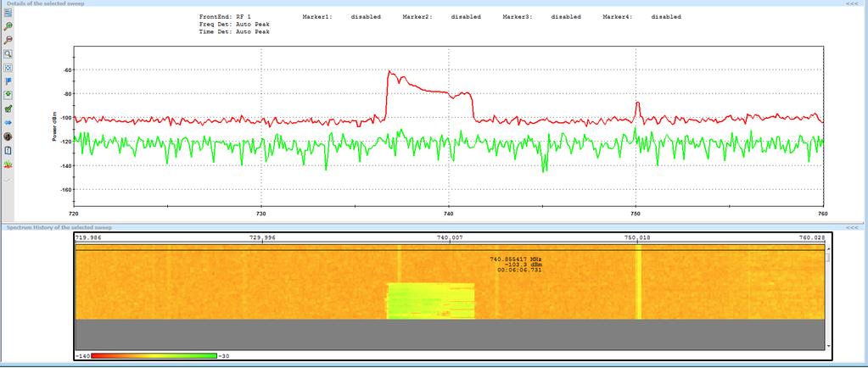Click the blue right-arrow icon
The image size is (868, 368).
coord(8,123)
